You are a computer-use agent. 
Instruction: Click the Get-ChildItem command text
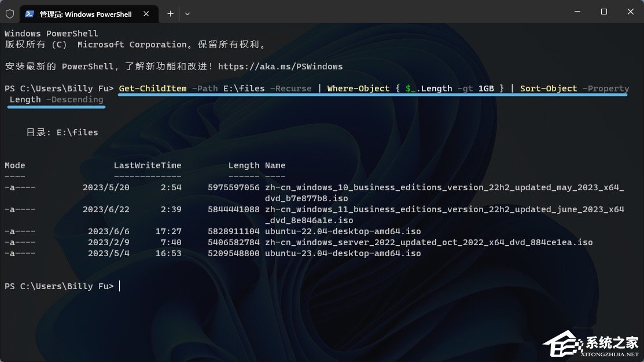(x=153, y=88)
